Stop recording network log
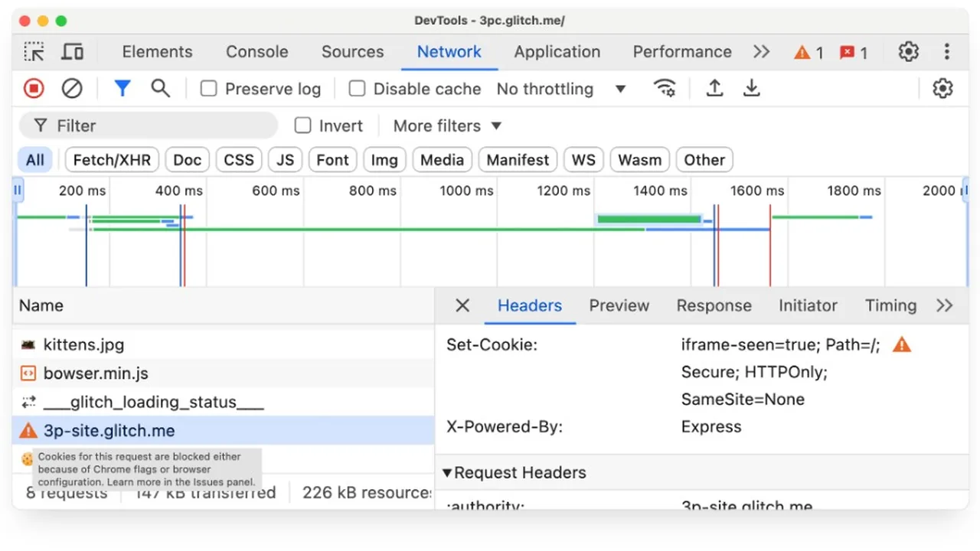980x551 pixels. 34,89
